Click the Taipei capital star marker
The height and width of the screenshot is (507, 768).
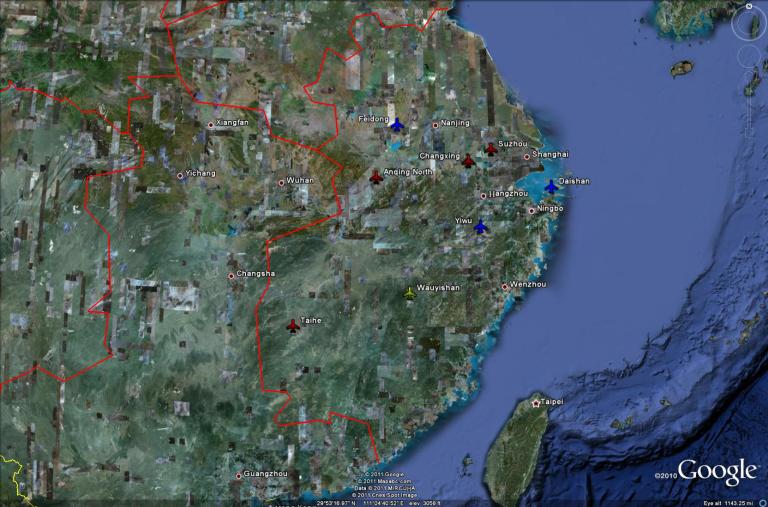point(536,402)
